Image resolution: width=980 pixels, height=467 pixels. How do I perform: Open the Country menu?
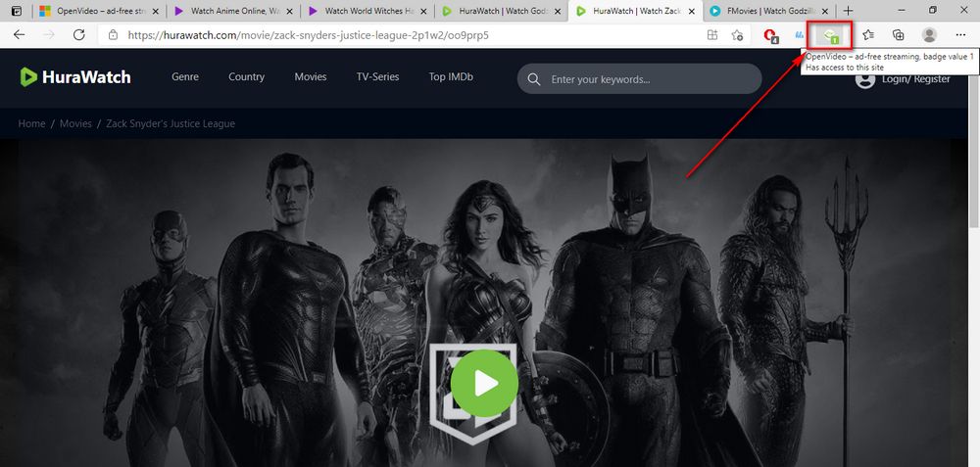246,76
